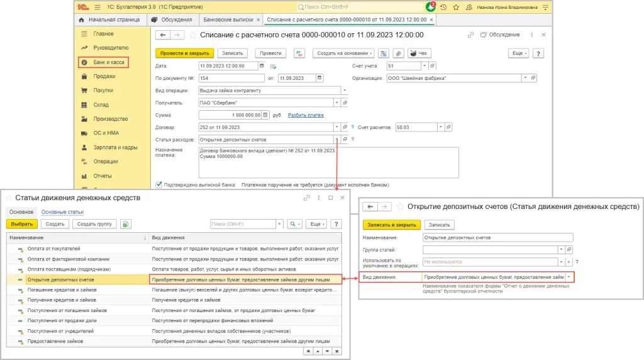Open the notifications bell with red badge
Screen dimensions: 644x360
point(431,8)
